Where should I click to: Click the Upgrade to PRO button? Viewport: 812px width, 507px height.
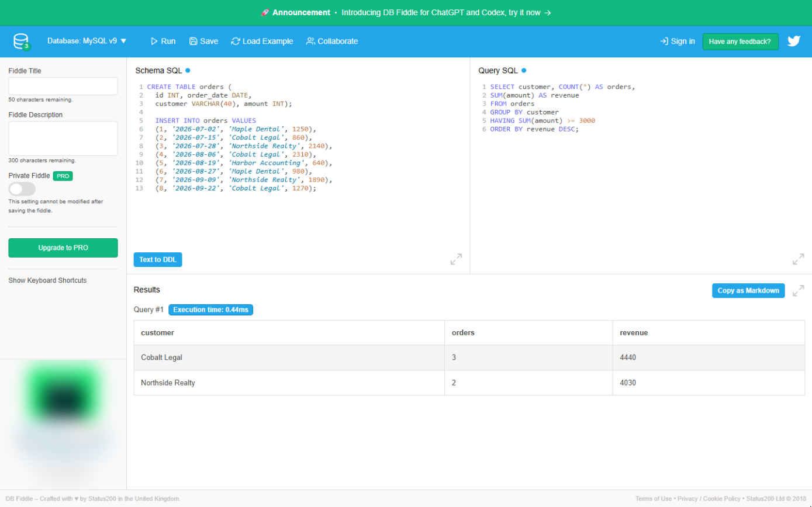tap(63, 248)
